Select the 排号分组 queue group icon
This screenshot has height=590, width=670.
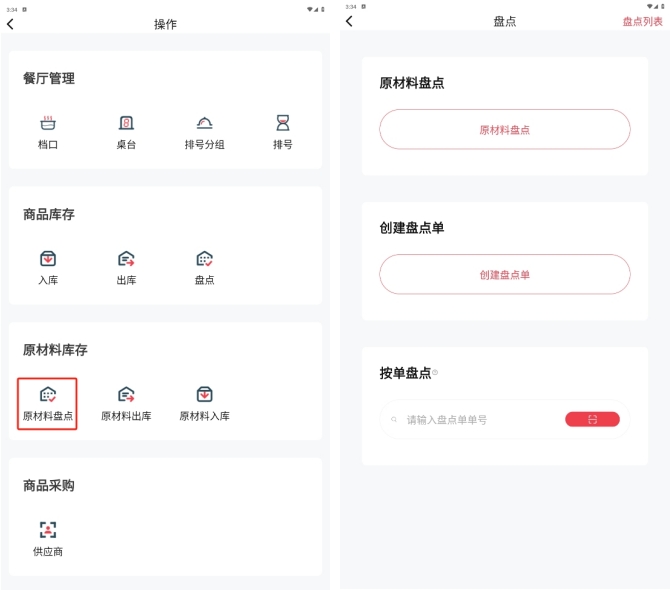204,123
